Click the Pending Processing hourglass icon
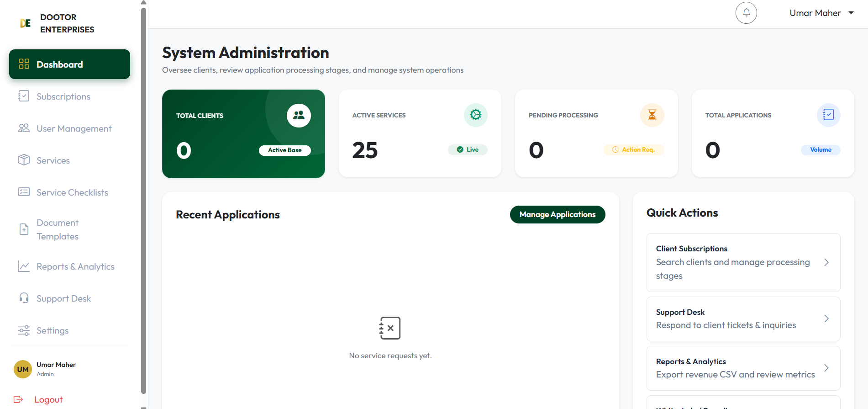 [x=652, y=115]
